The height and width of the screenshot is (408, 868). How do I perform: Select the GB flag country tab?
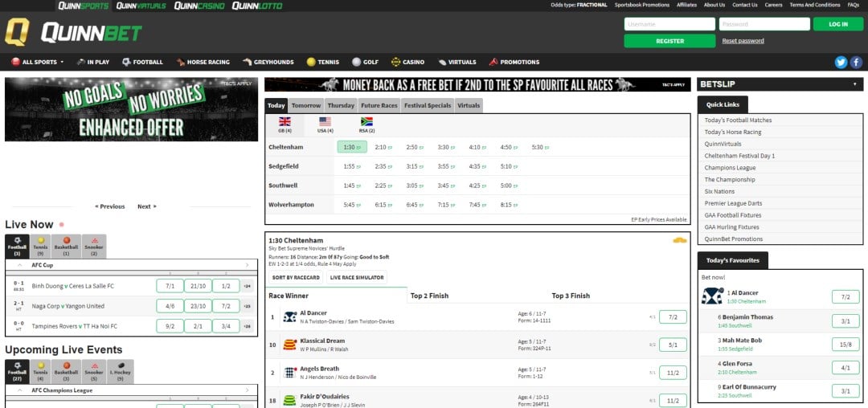click(x=285, y=125)
